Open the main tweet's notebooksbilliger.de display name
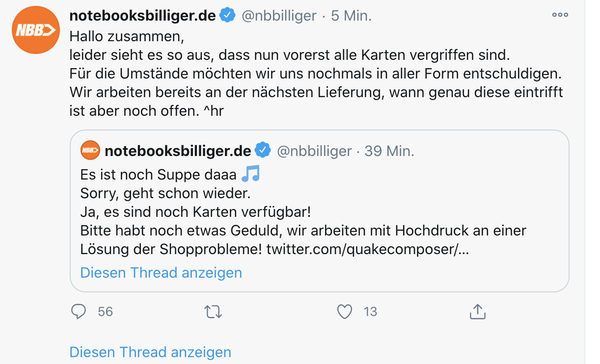This screenshot has height=364, width=600. tap(142, 16)
